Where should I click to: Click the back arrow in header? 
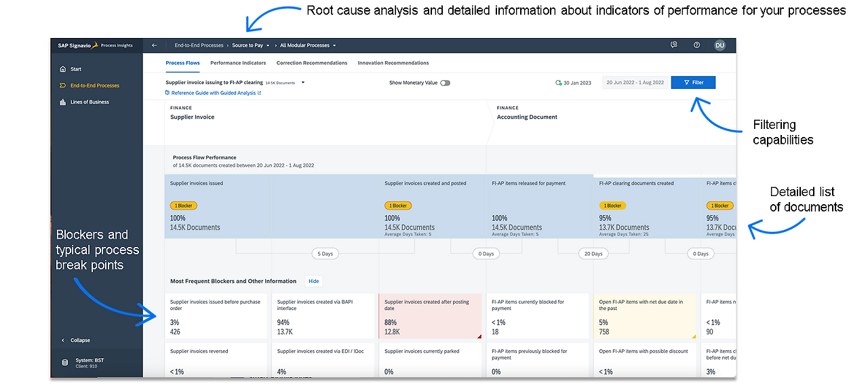coord(154,45)
